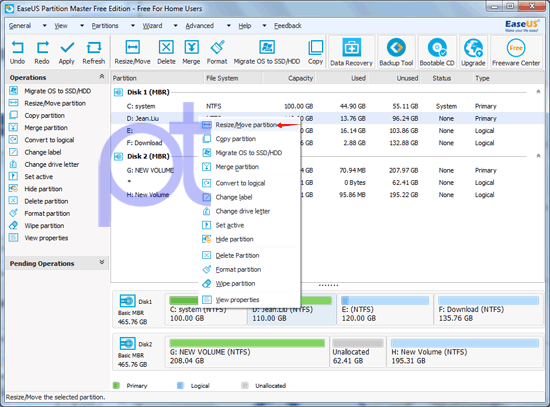This screenshot has width=550, height=407.
Task: Select Convert to logical in Operations panel
Action: pyautogui.click(x=49, y=140)
